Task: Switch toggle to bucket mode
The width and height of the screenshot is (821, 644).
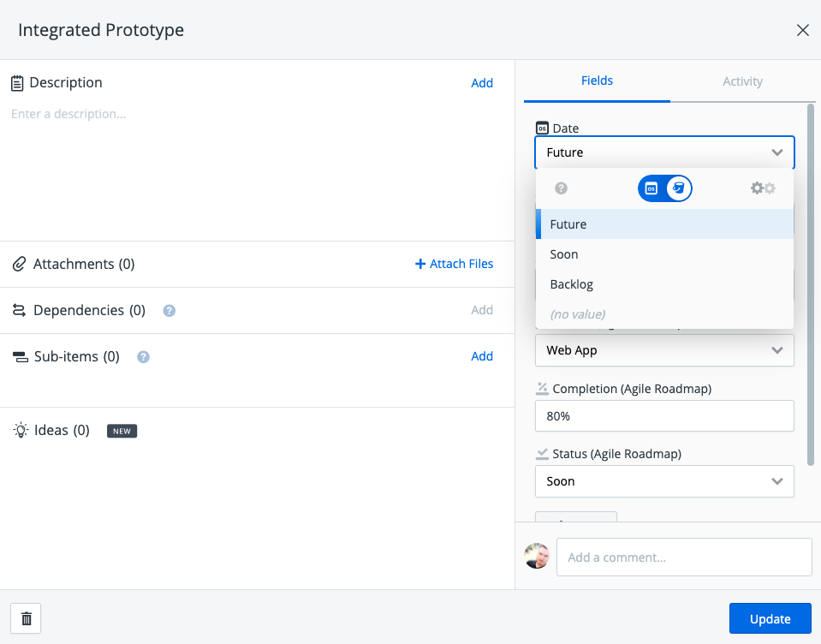Action: [679, 188]
